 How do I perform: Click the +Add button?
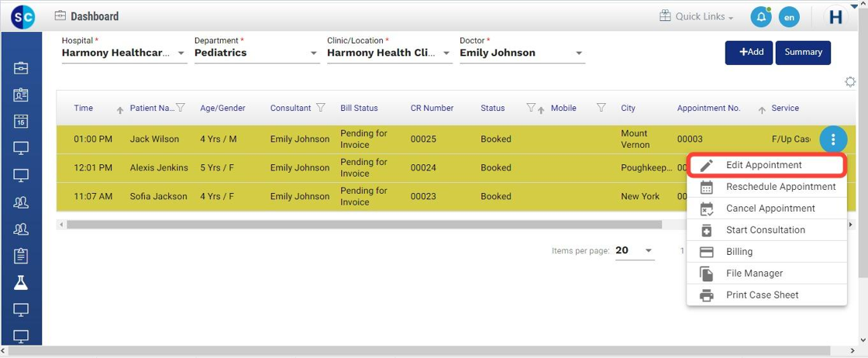[749, 53]
